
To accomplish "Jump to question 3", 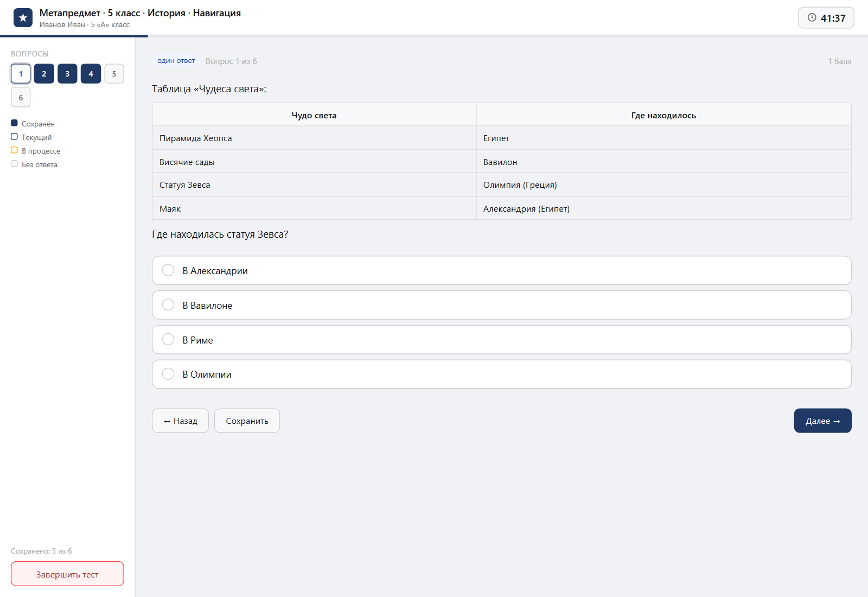I will tap(67, 74).
